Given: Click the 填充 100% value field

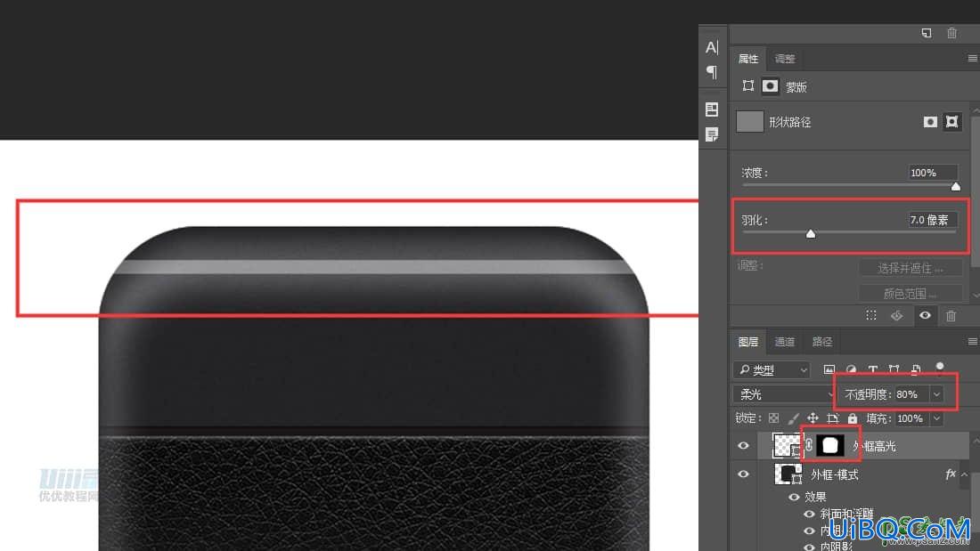Looking at the screenshot, I should pyautogui.click(x=911, y=418).
